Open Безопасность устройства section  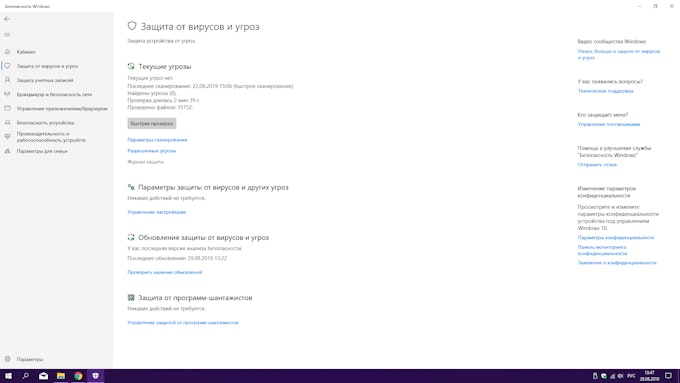click(x=45, y=123)
